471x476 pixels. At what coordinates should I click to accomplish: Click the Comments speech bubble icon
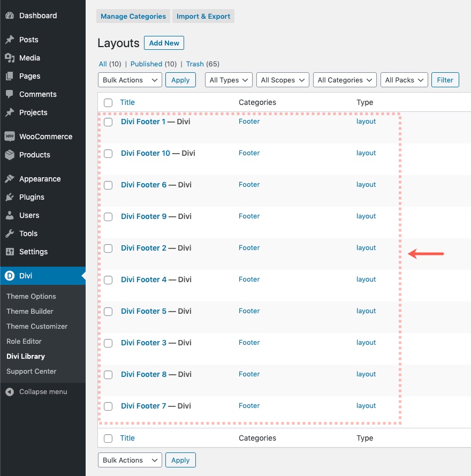10,94
